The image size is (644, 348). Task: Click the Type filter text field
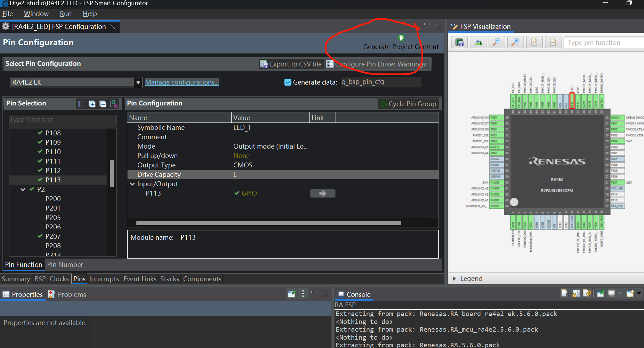coord(63,120)
